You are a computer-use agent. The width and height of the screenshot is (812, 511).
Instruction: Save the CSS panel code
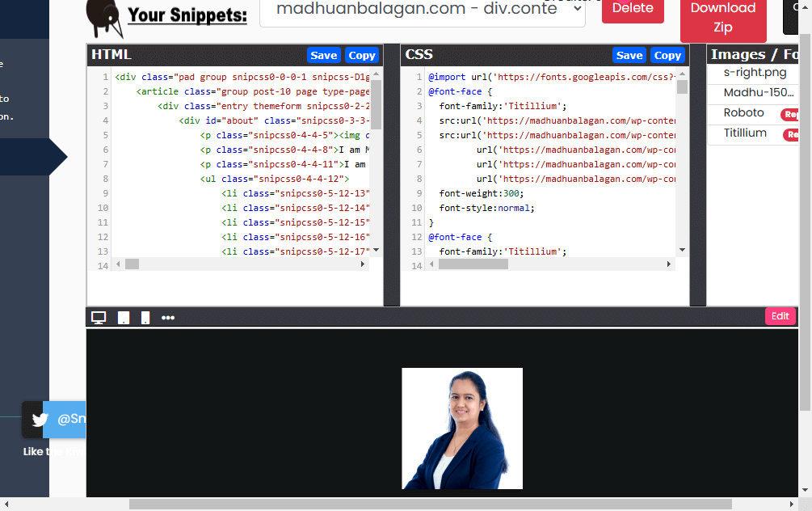(629, 55)
